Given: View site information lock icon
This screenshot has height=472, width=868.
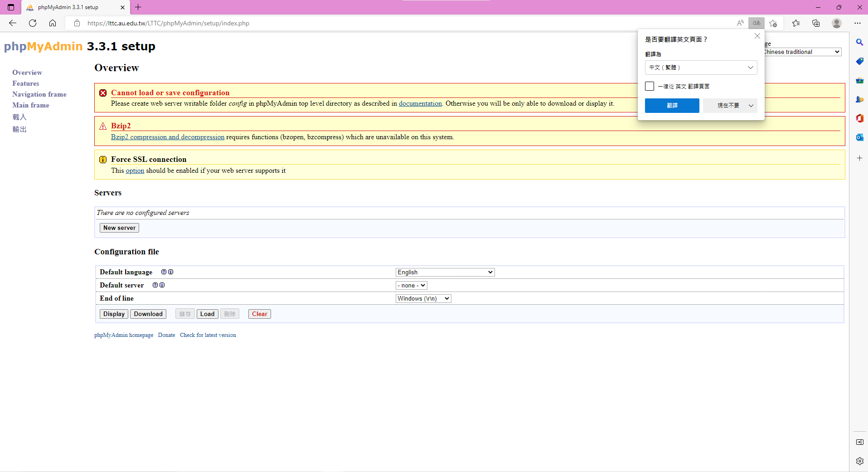Looking at the screenshot, I should [x=77, y=23].
